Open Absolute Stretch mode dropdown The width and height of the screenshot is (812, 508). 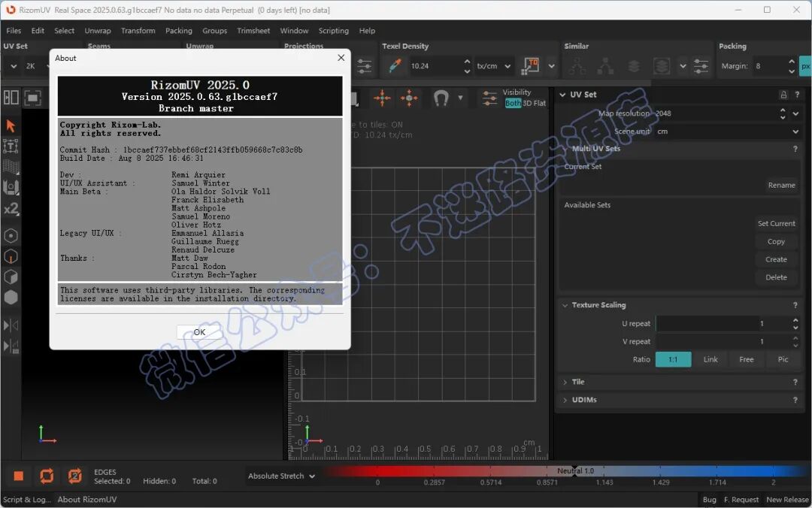[281, 476]
